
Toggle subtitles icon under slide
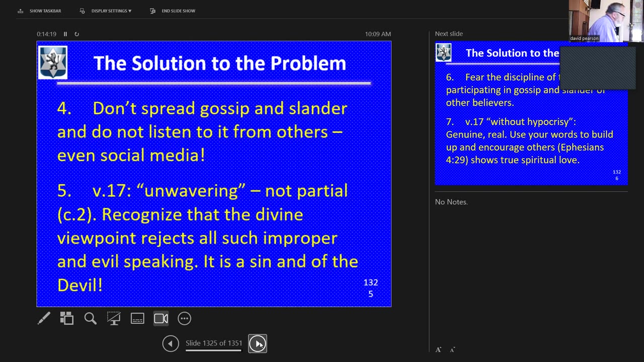[137, 318]
